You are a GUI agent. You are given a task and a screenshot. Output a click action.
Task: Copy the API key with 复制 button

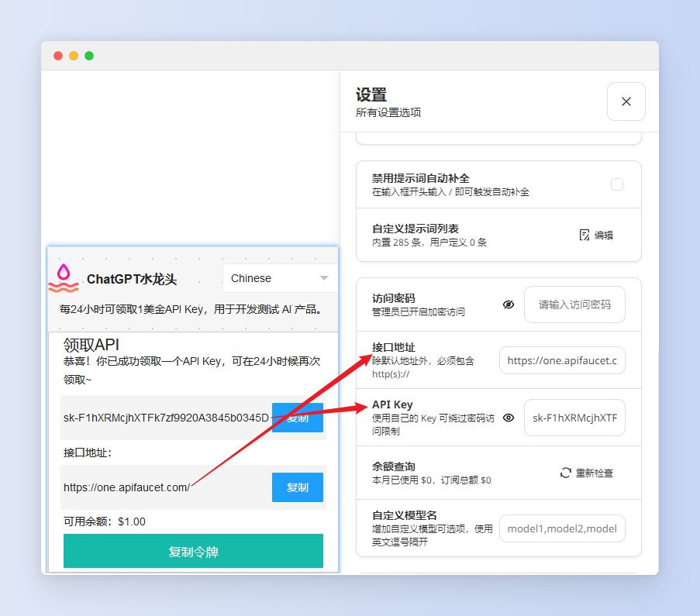coord(297,418)
